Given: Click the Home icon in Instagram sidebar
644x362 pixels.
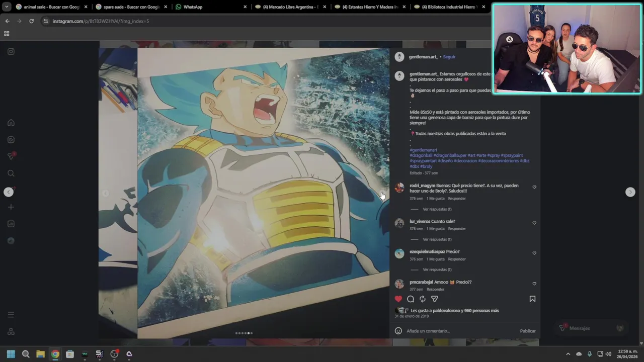Looking at the screenshot, I should click(11, 123).
